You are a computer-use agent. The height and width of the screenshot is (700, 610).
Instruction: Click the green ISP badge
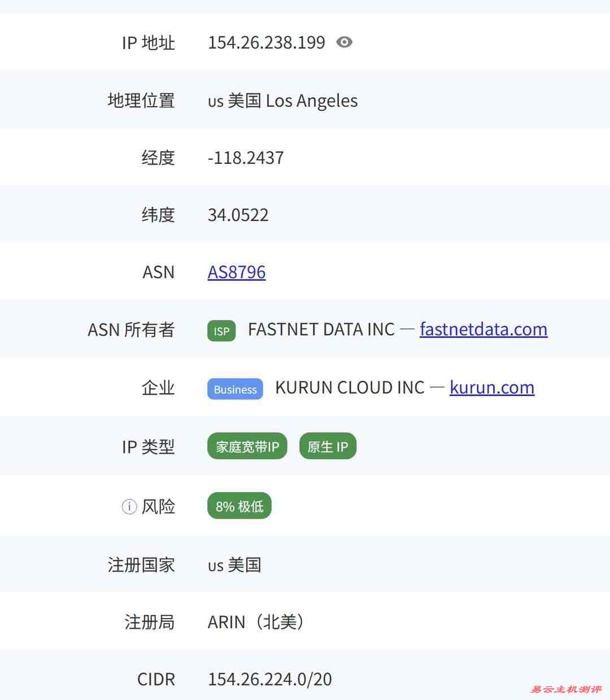[221, 331]
